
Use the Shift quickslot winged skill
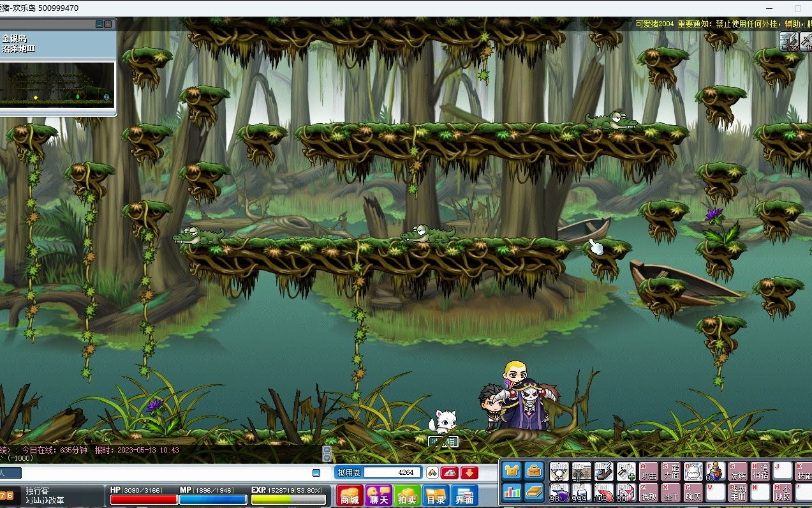click(x=559, y=472)
